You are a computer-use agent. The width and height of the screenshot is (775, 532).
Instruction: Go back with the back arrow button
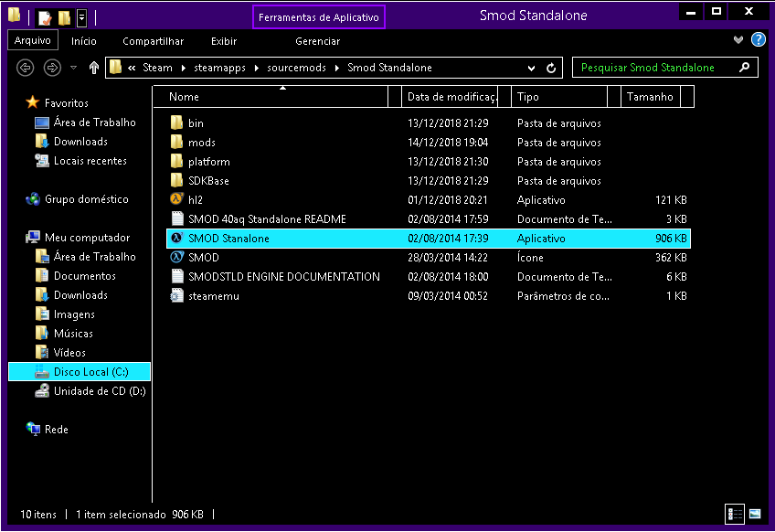pyautogui.click(x=26, y=68)
